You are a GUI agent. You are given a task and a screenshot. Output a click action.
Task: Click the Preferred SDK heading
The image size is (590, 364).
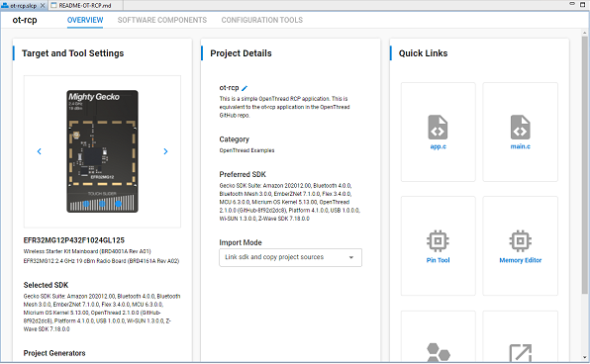pos(243,174)
